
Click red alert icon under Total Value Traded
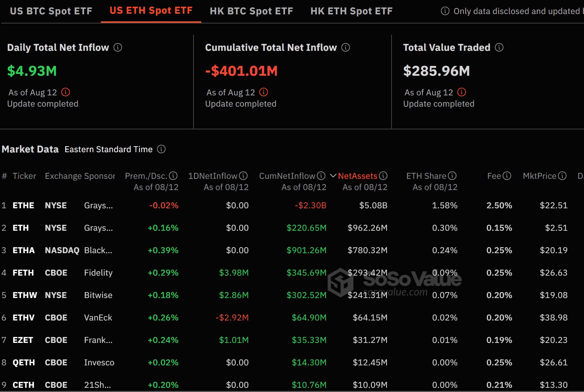[x=462, y=92]
